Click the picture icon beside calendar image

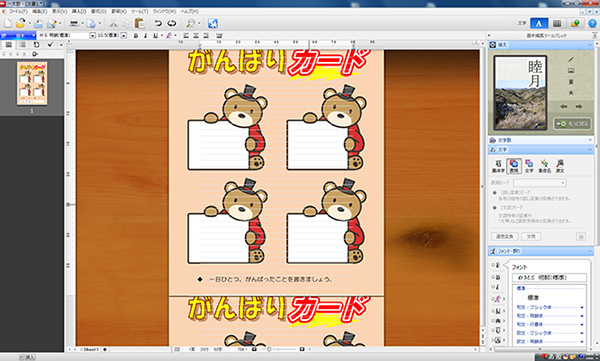coord(571,70)
